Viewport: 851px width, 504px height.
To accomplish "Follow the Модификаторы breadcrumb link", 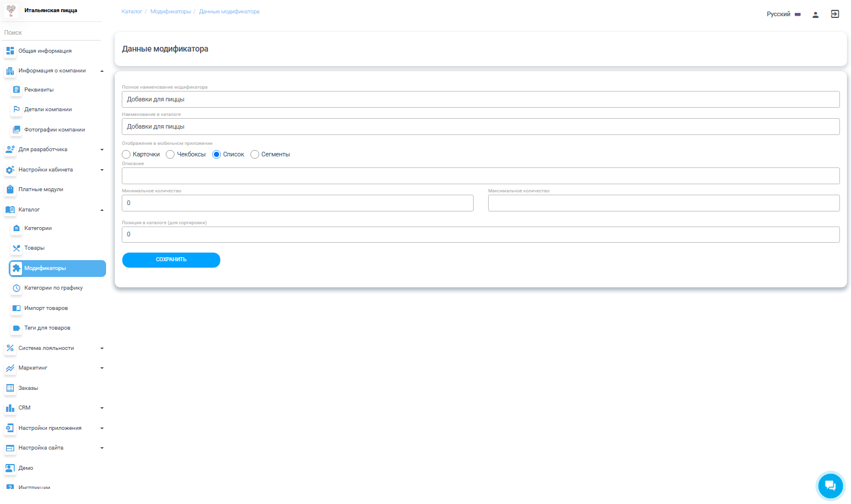I will 170,12.
